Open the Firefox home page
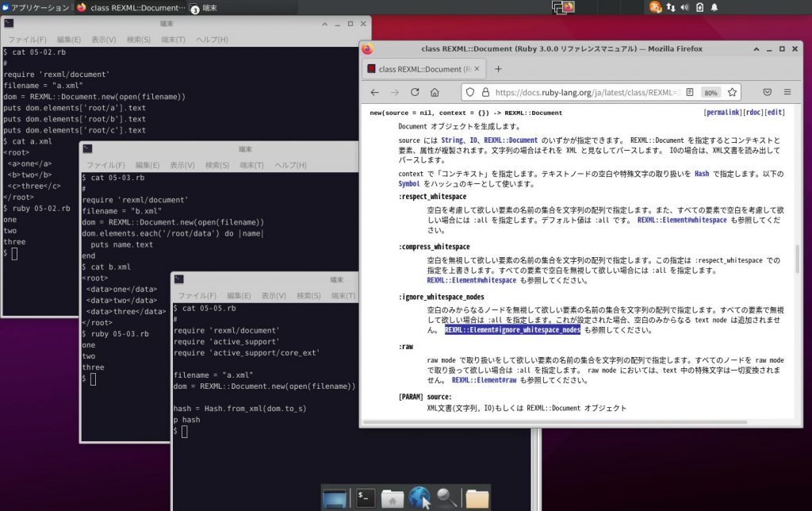 (435, 91)
